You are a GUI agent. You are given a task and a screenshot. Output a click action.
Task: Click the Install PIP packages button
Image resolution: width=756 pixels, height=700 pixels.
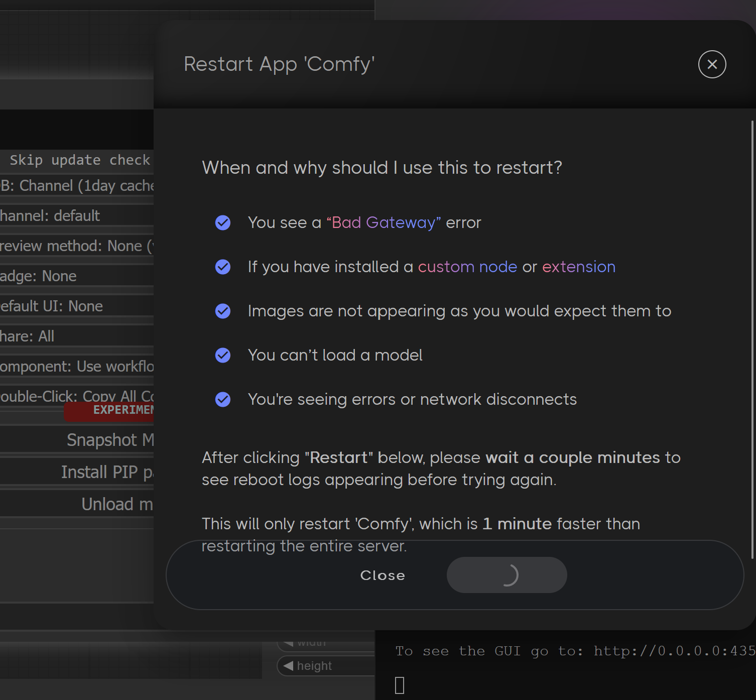click(x=77, y=472)
